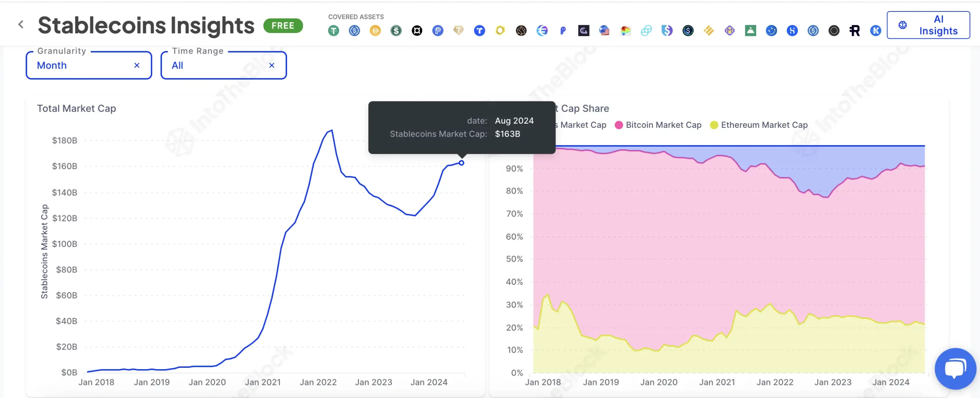Click the Total Market Cap chart title

point(77,109)
